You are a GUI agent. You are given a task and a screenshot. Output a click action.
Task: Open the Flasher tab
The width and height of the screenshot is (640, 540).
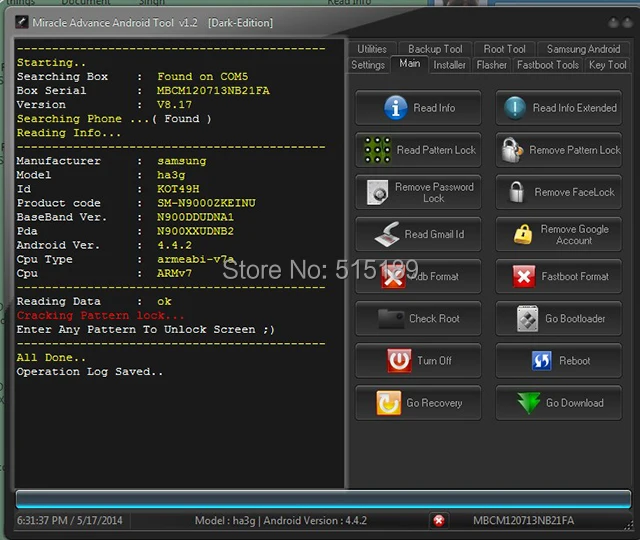[x=491, y=65]
